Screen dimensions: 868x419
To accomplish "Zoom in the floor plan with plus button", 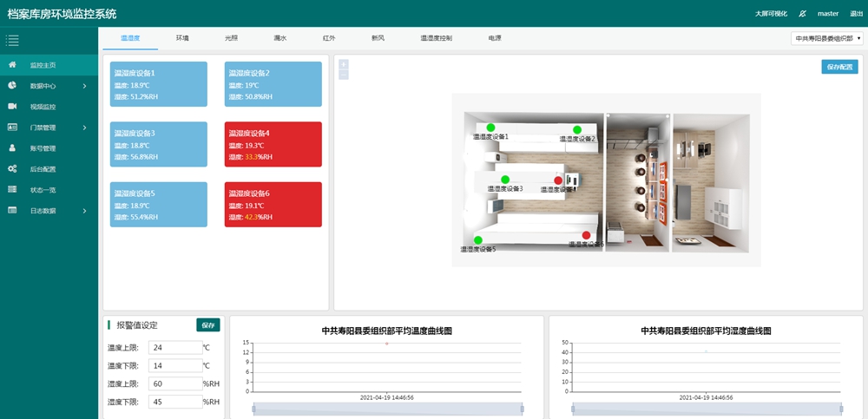I will [343, 64].
